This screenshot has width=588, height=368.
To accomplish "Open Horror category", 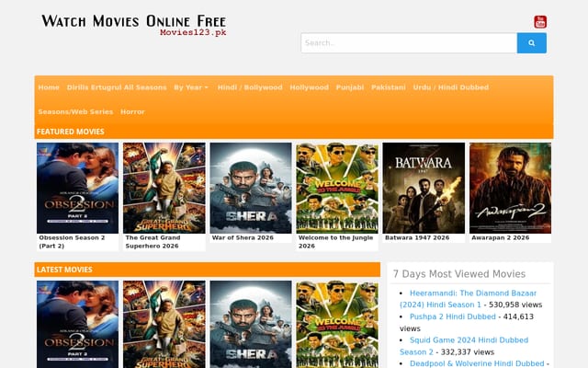I will click(x=132, y=112).
